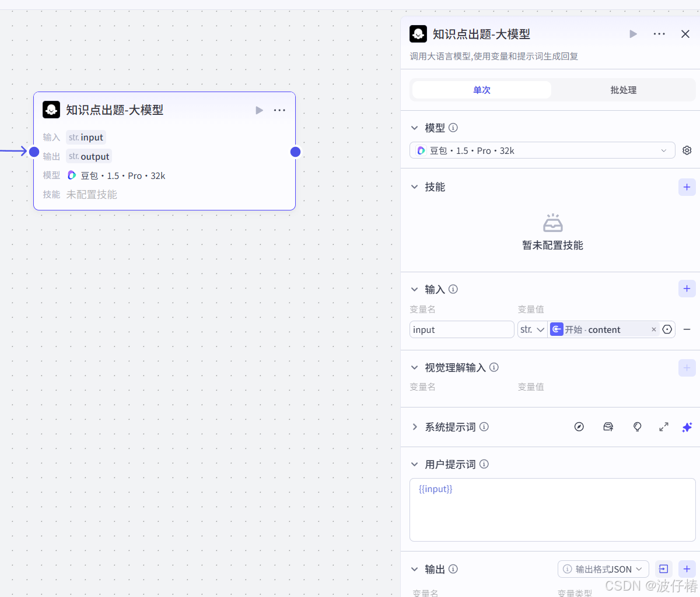Click the 暂未配置技能 empty state label
Image resolution: width=700 pixels, height=597 pixels.
click(552, 245)
